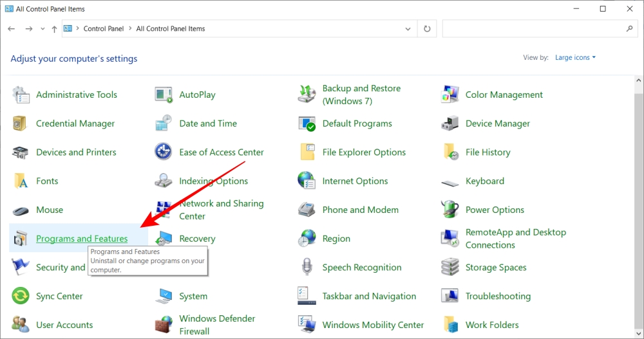Open the System link
Screen dimensions: 644x339
193,296
